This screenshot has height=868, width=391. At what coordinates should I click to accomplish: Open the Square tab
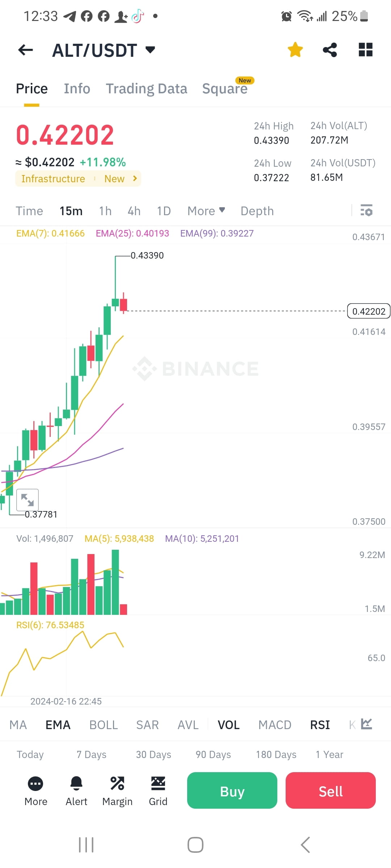click(225, 89)
